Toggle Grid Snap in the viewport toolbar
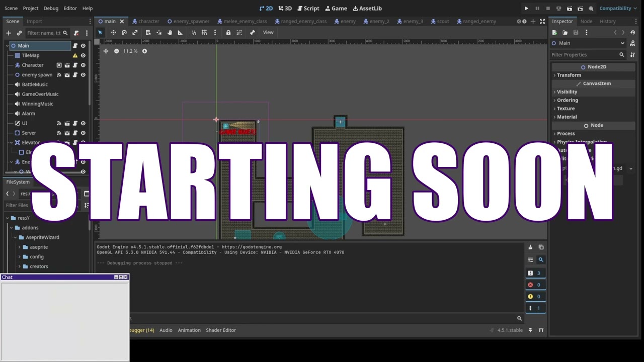 coord(204,33)
